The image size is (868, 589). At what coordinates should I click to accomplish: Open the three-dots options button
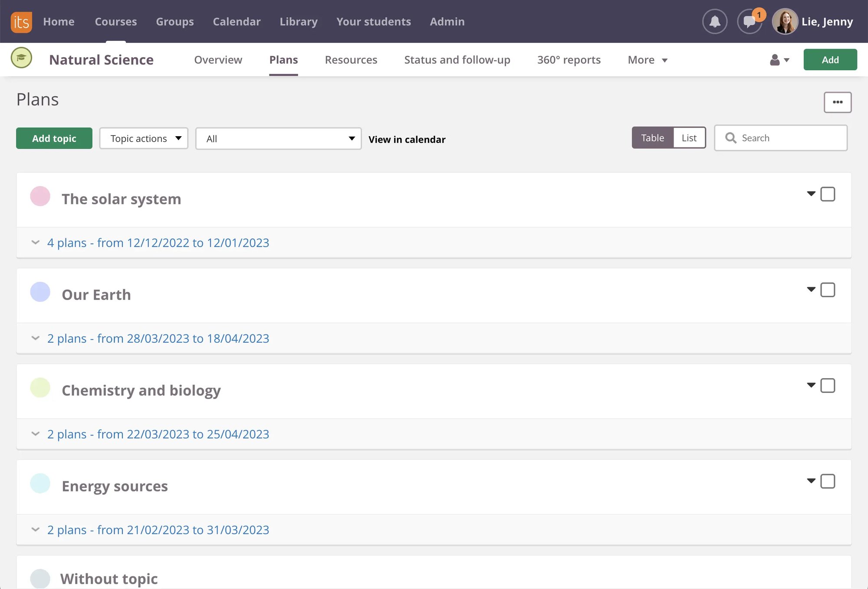pos(837,102)
